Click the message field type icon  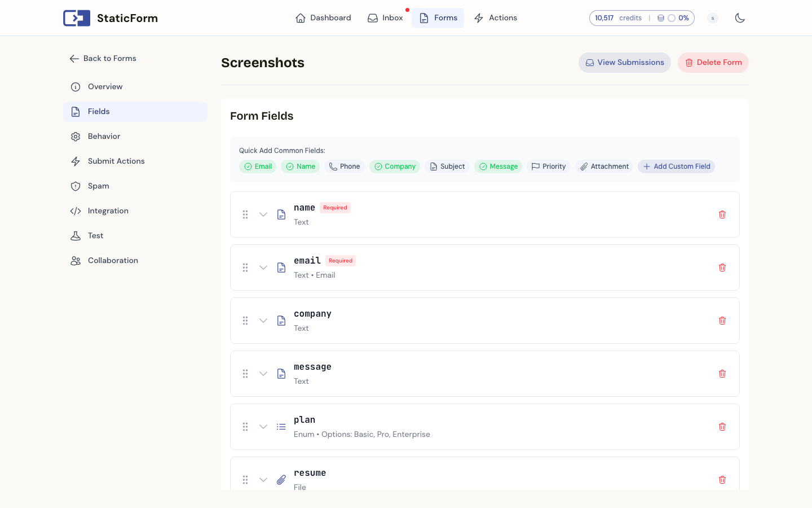pos(281,374)
